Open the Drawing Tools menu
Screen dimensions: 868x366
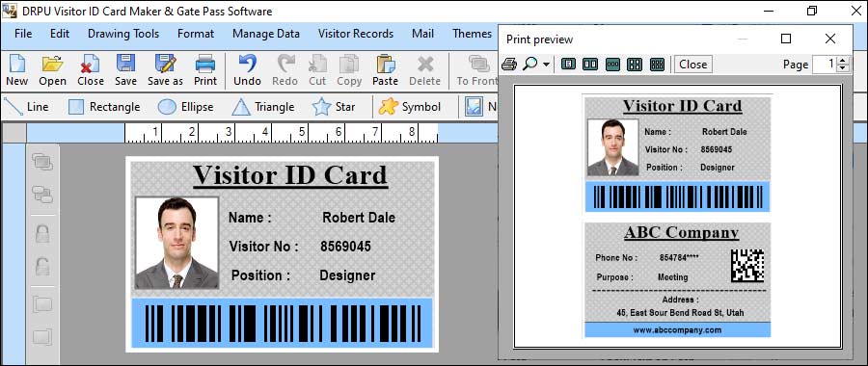(x=123, y=34)
